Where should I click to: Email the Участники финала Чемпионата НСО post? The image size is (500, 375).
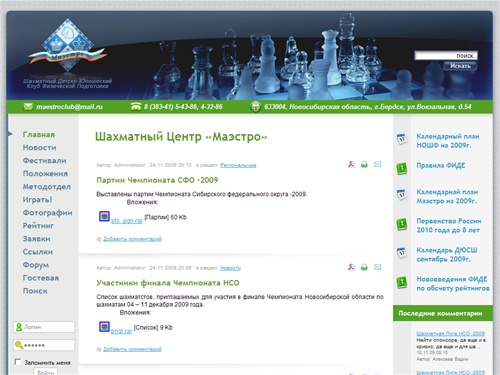[377, 267]
